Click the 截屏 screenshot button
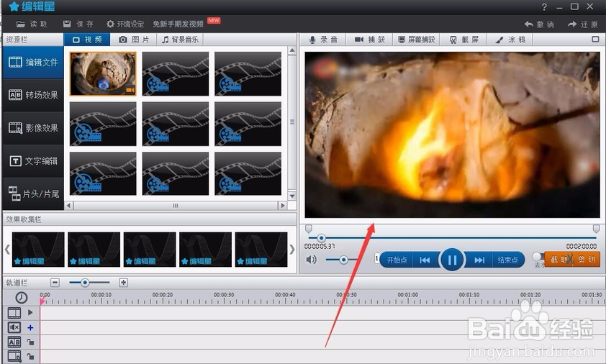The image size is (606, 364). pyautogui.click(x=463, y=40)
